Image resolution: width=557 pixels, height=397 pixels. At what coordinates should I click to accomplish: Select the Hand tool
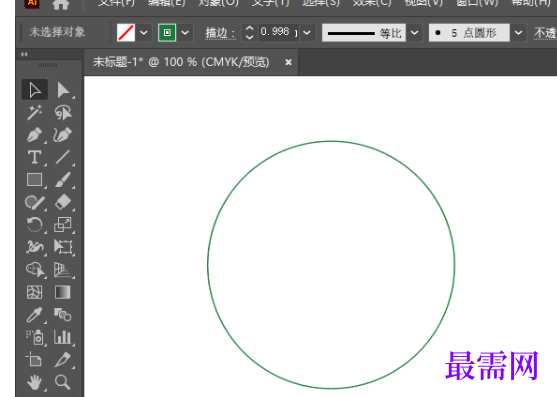(34, 382)
